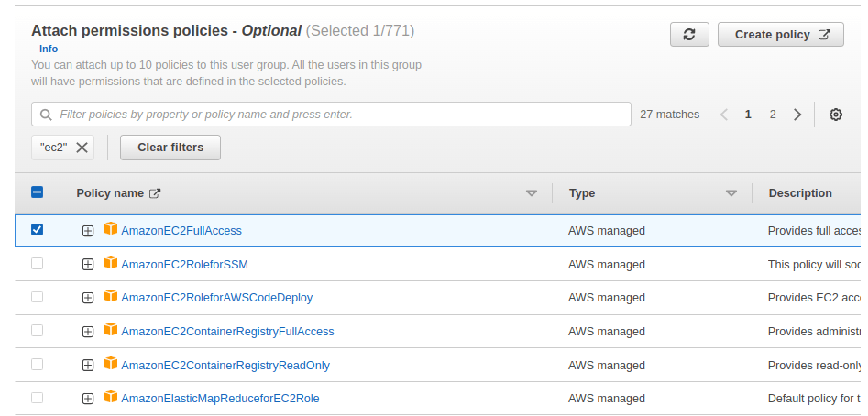Click the Create policy button

[x=781, y=34]
